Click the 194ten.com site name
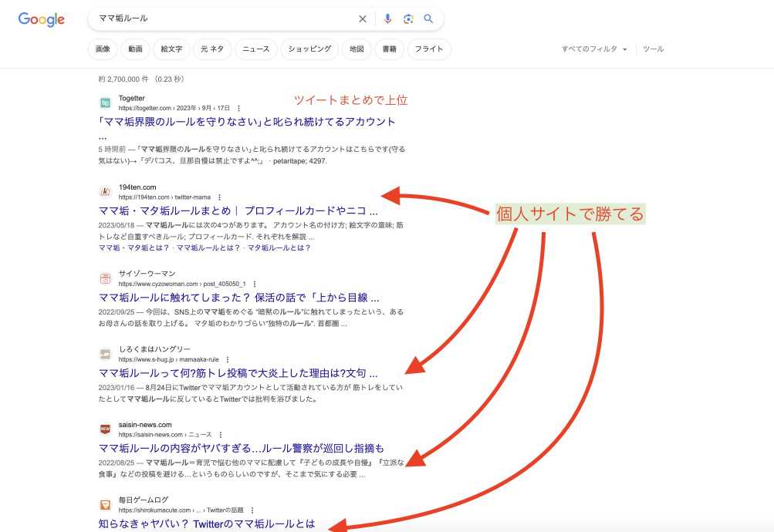This screenshot has width=774, height=532. click(x=137, y=187)
